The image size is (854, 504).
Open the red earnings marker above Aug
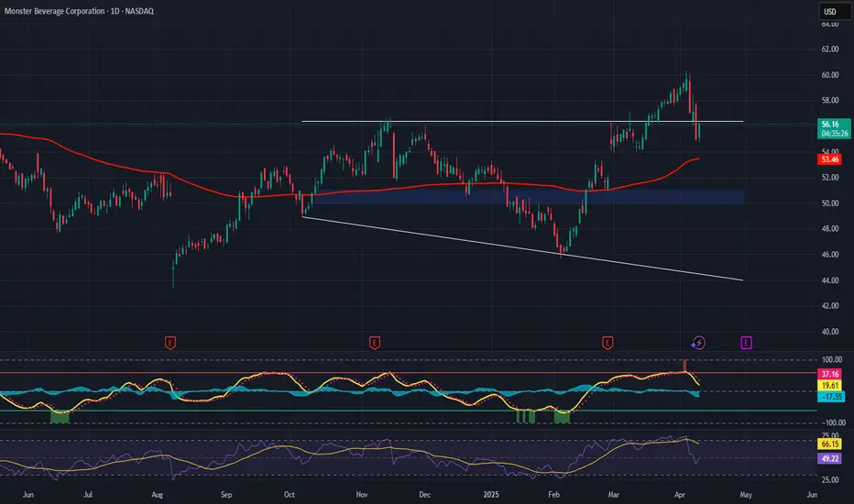point(170,343)
